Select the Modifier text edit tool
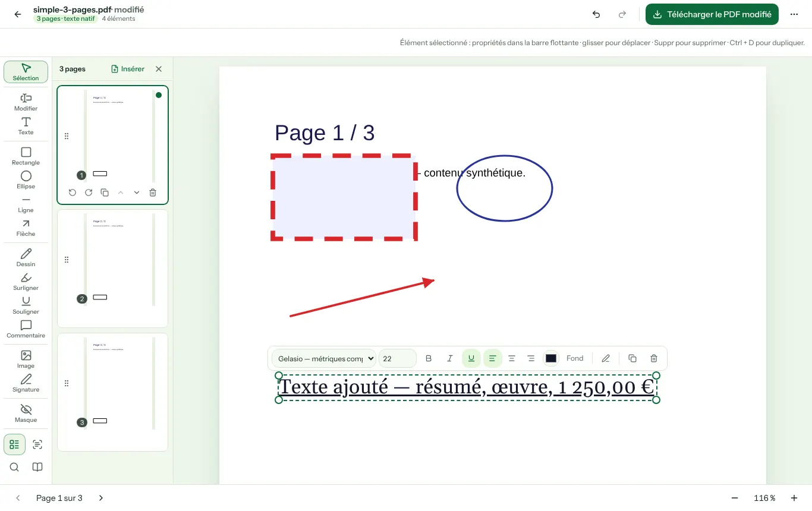The height and width of the screenshot is (511, 812). 26,102
